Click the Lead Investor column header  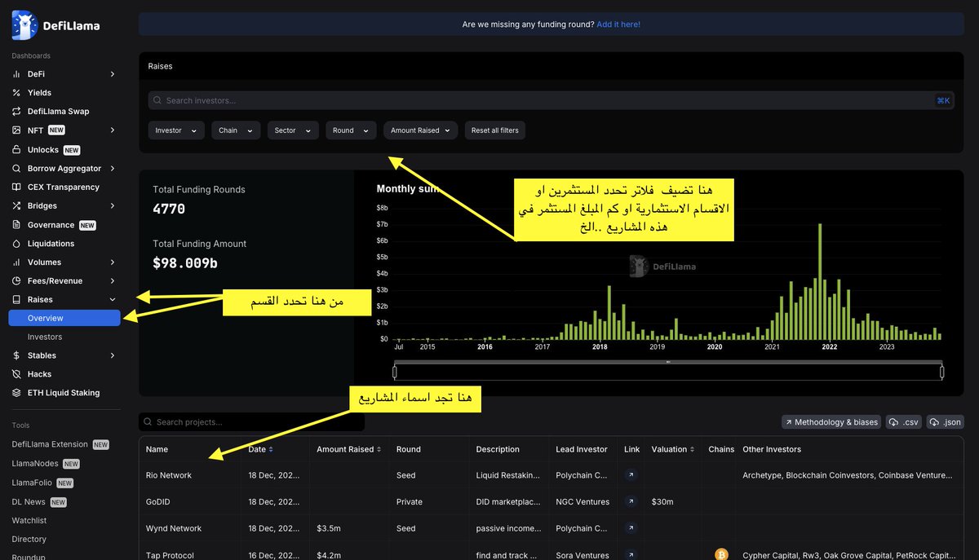coord(582,449)
